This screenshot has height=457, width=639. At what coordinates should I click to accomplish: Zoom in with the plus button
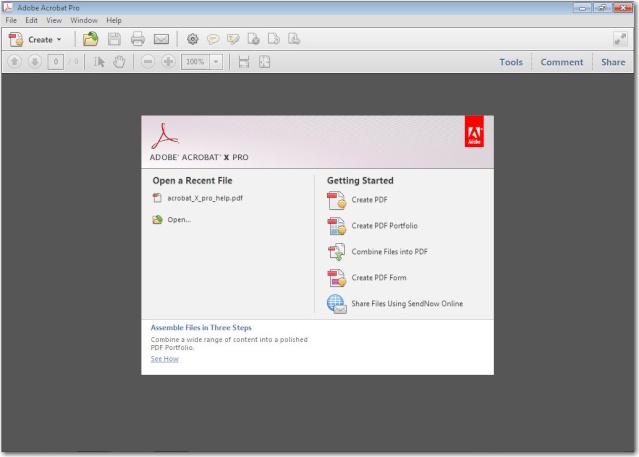168,62
